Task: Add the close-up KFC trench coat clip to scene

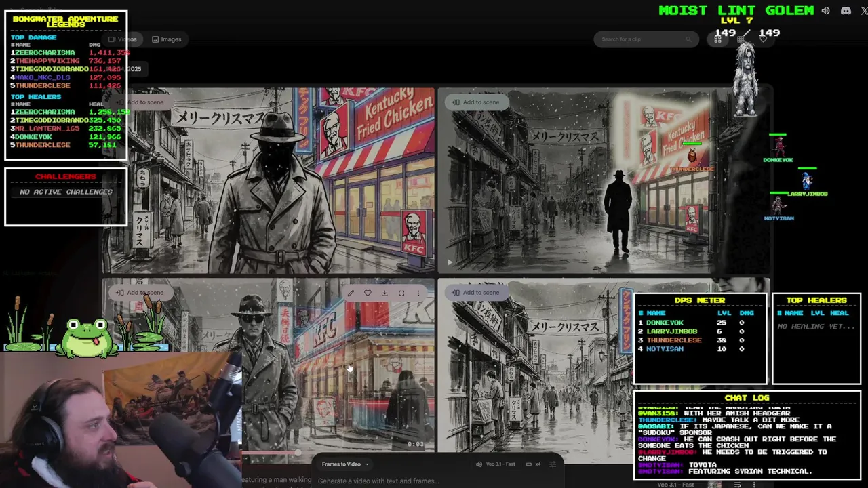Action: (x=140, y=102)
